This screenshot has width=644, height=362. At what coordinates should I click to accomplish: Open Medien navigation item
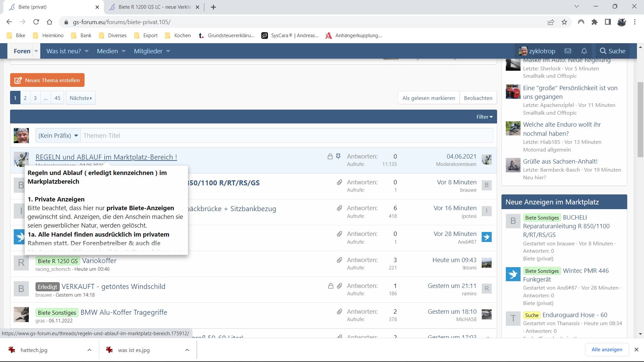click(107, 51)
